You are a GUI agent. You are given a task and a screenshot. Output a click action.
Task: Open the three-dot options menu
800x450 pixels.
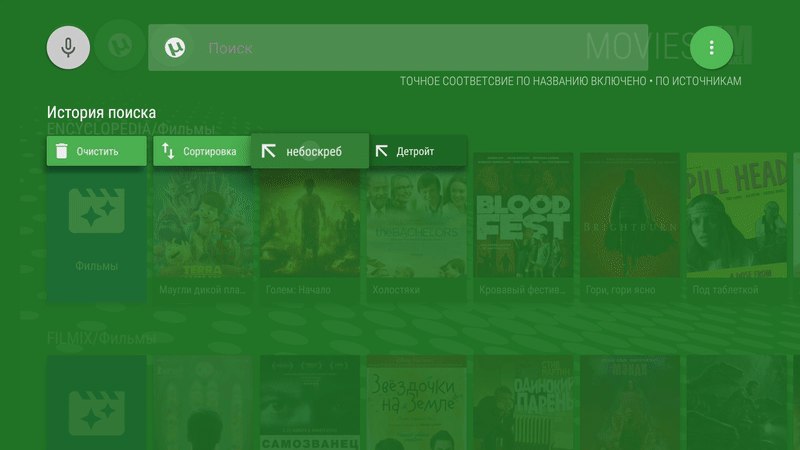pyautogui.click(x=711, y=47)
